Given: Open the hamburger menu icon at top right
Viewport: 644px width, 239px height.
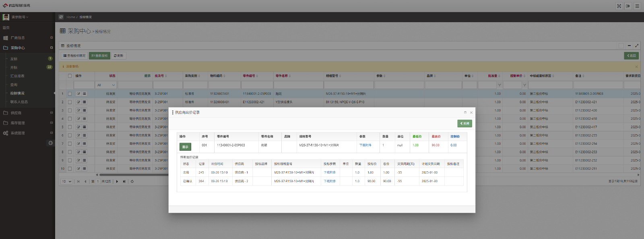Looking at the screenshot, I should (637, 6).
